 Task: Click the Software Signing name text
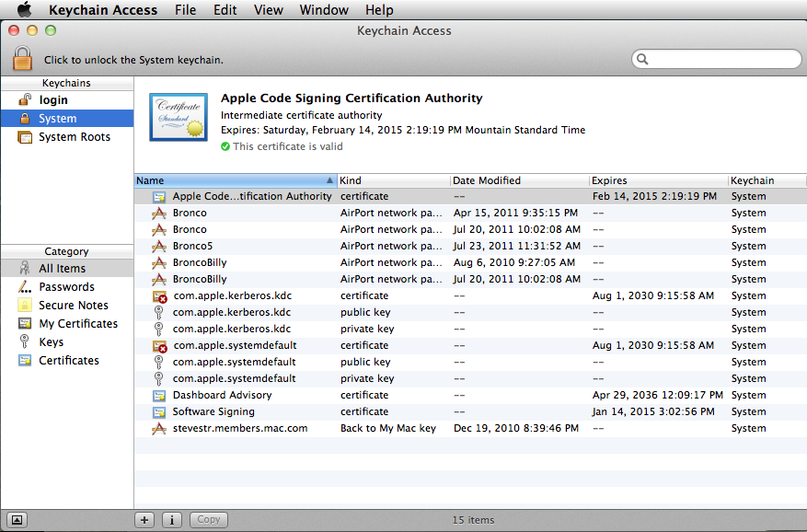click(x=213, y=411)
